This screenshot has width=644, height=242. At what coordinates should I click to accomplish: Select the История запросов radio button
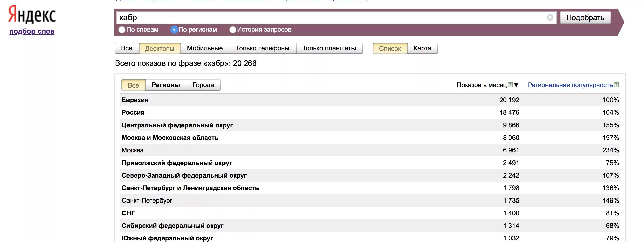(233, 30)
